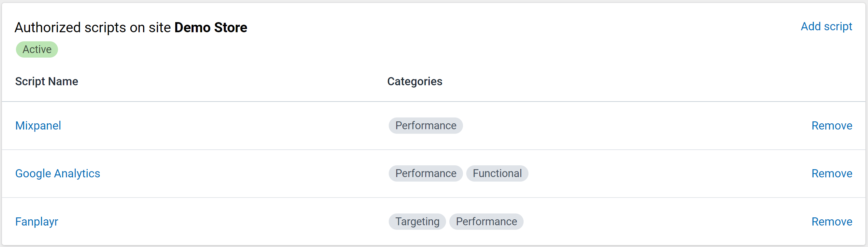Click the Categories column header

pyautogui.click(x=414, y=81)
